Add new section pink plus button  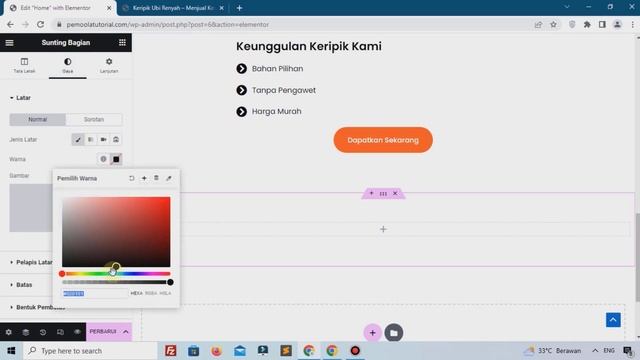(372, 333)
